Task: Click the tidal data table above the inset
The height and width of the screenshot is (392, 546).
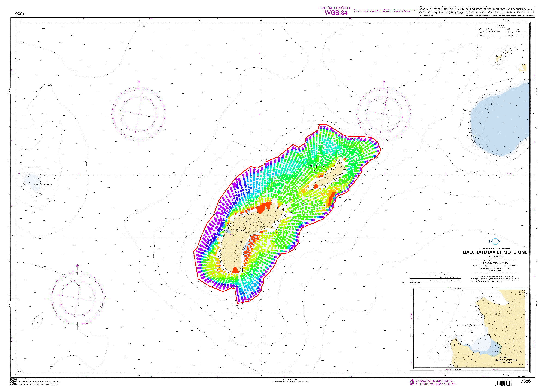Action: click(435, 277)
